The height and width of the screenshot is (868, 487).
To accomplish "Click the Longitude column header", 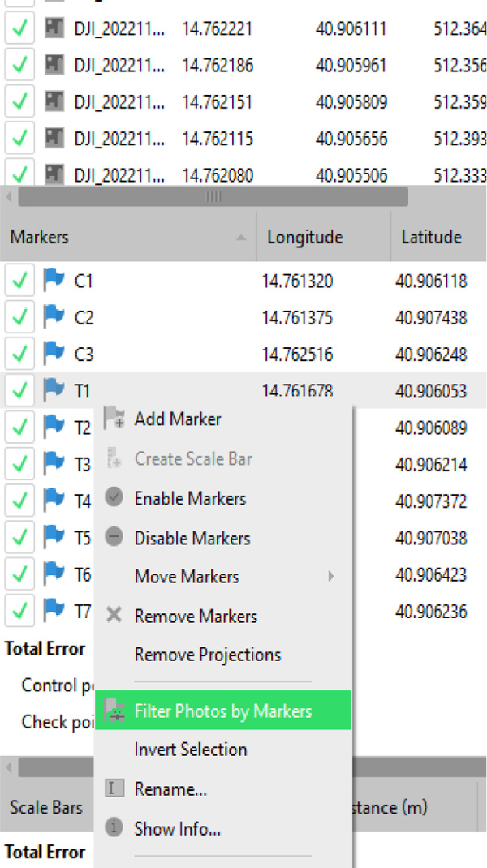I will (x=305, y=237).
